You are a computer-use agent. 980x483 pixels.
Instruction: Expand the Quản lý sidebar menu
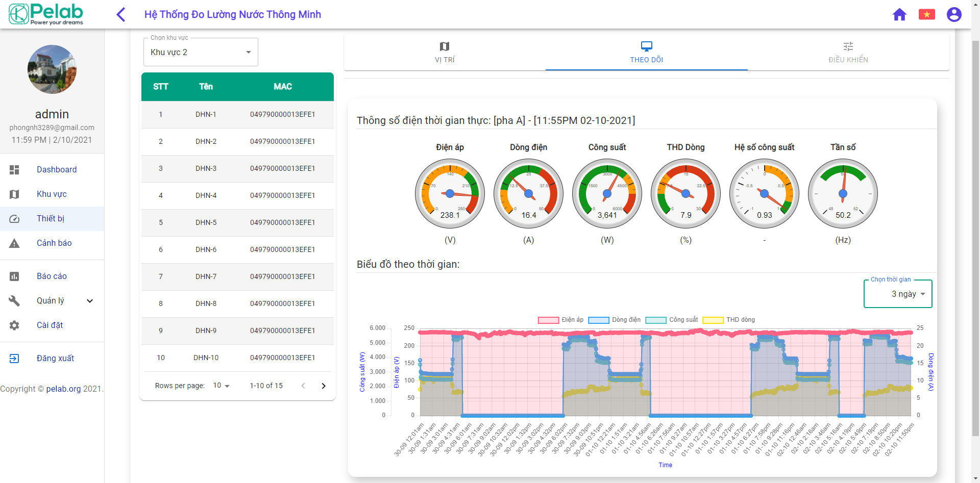(90, 301)
